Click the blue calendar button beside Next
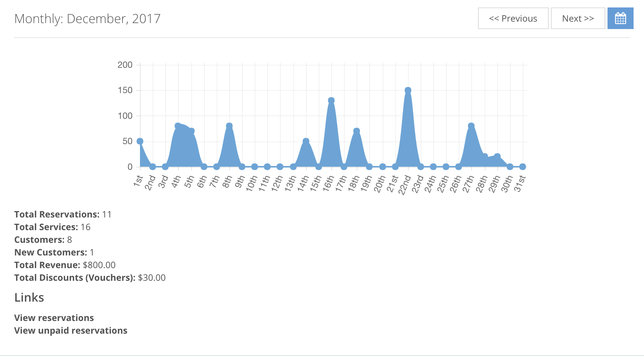 pyautogui.click(x=620, y=18)
